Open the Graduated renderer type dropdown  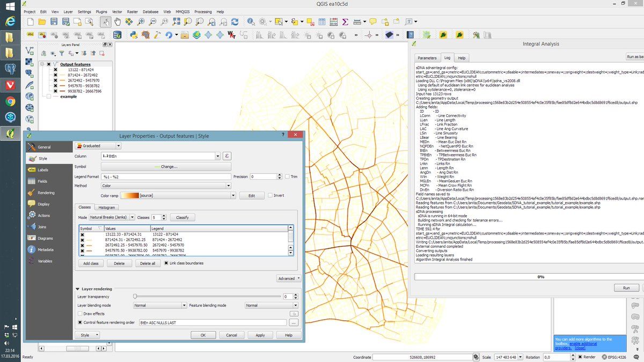pos(98,145)
